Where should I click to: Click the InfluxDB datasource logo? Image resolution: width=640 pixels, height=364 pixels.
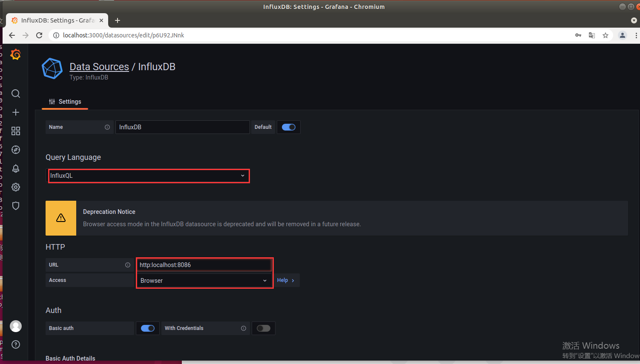tap(52, 68)
